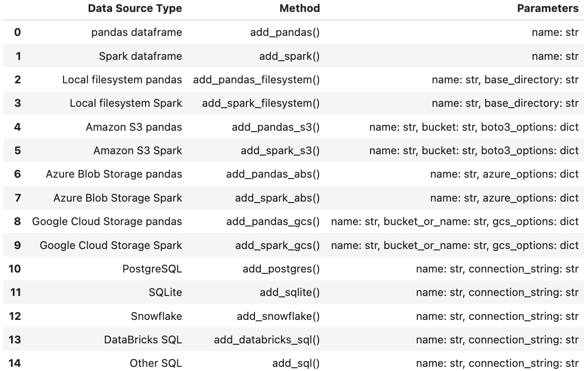Image resolution: width=588 pixels, height=371 pixels.
Task: Click the parameters cell in the add_spark() row
Action: click(555, 56)
